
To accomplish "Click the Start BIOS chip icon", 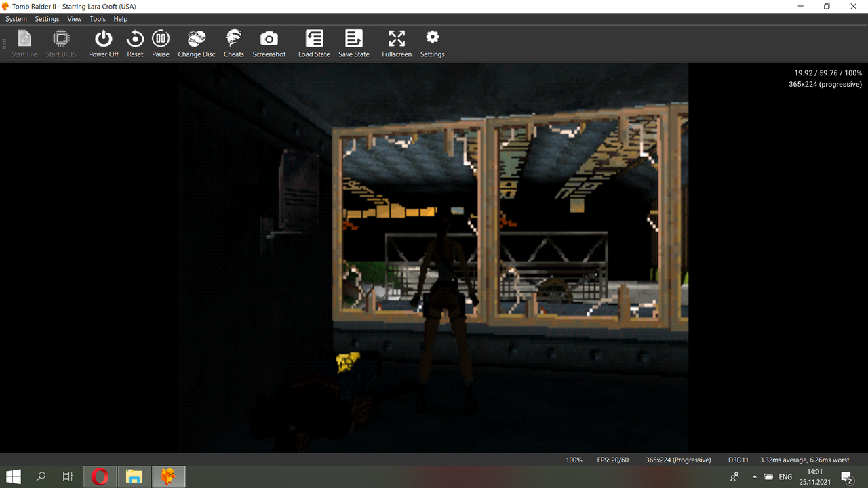I will click(x=61, y=43).
